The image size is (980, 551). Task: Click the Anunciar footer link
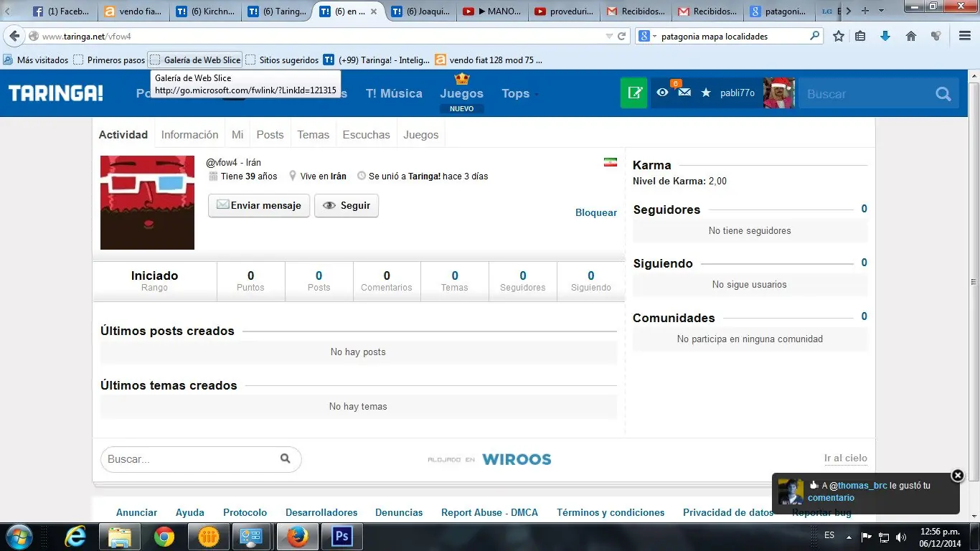coord(136,512)
